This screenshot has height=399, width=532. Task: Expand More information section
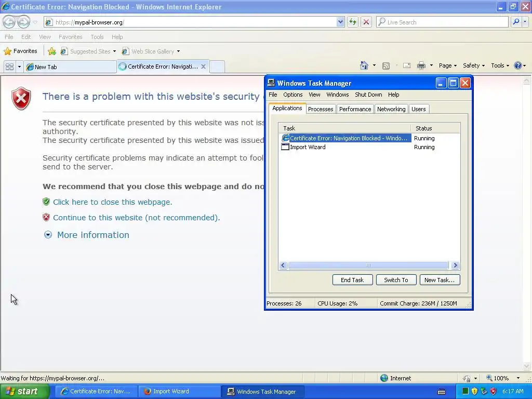(87, 235)
